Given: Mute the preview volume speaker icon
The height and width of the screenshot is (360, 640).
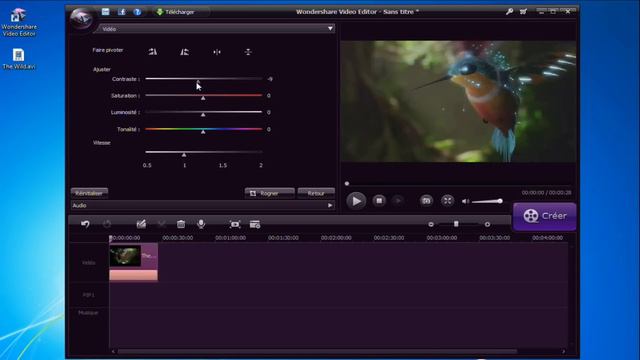Looking at the screenshot, I should 465,201.
